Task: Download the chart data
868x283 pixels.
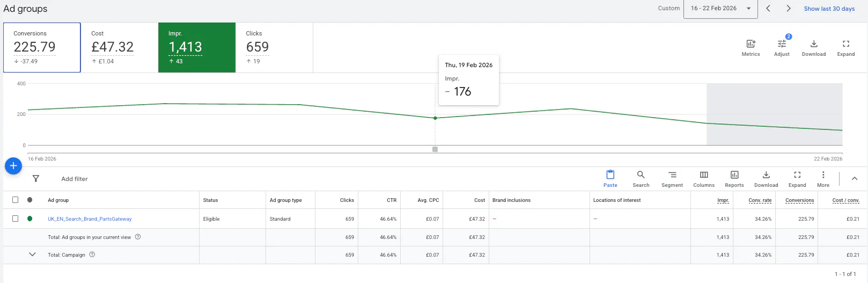Action: pyautogui.click(x=814, y=47)
